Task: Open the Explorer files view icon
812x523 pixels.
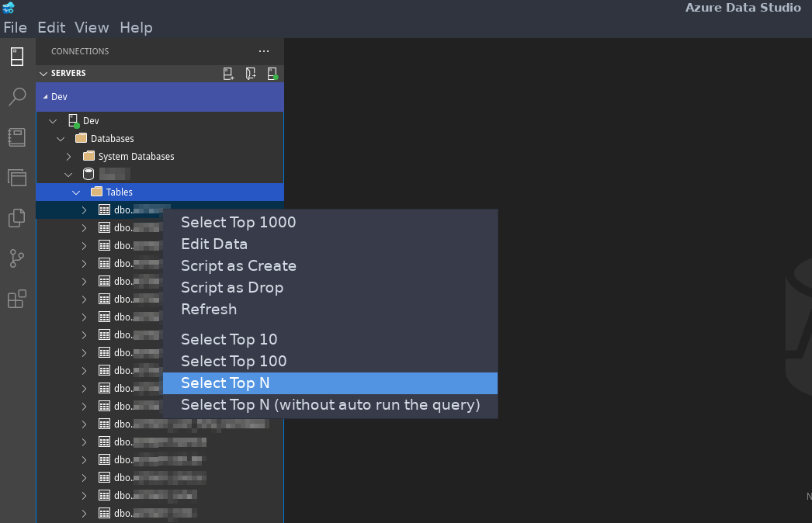Action: coord(17,218)
